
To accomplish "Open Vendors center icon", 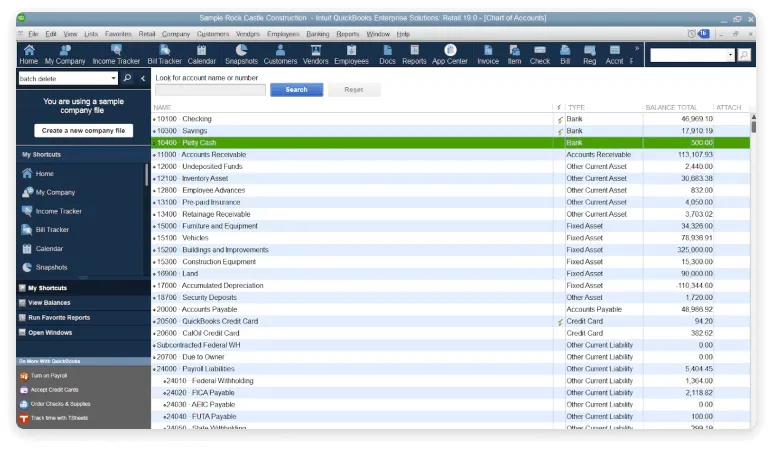I will 316,55.
